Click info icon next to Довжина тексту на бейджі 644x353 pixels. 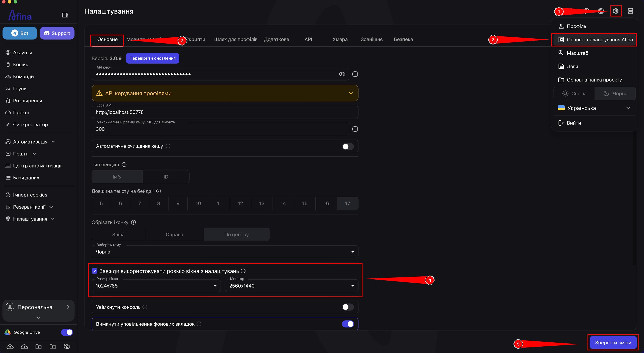click(x=158, y=191)
